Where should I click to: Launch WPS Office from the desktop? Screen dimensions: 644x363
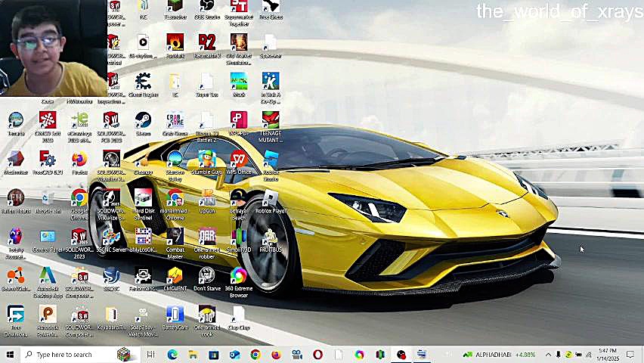pos(239,163)
